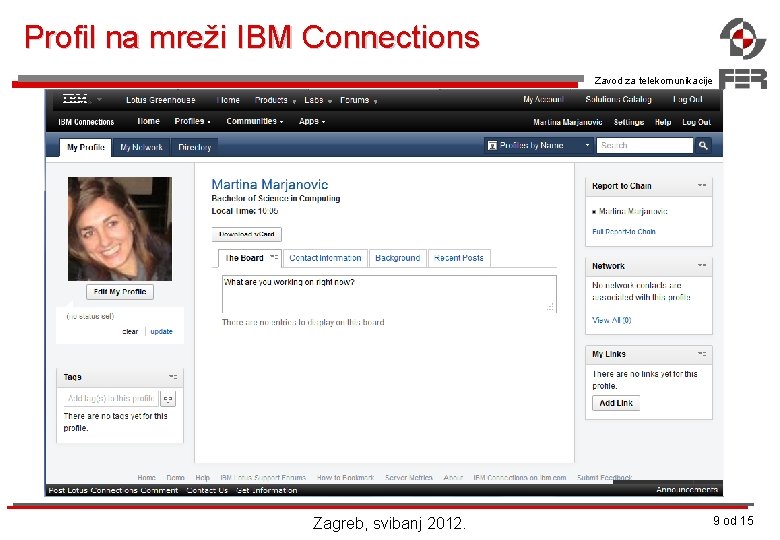Open Settings in the Connections header
This screenshot has height=540, width=780.
point(629,122)
